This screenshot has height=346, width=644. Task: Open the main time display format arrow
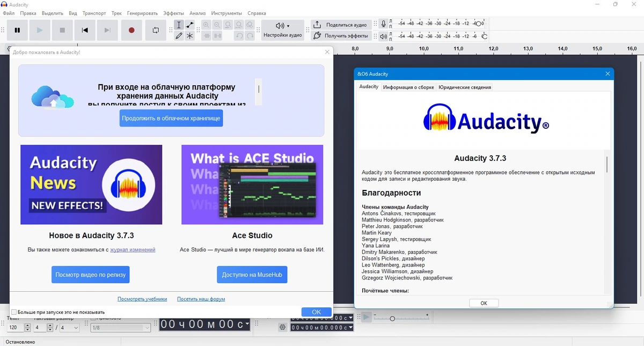point(247,324)
